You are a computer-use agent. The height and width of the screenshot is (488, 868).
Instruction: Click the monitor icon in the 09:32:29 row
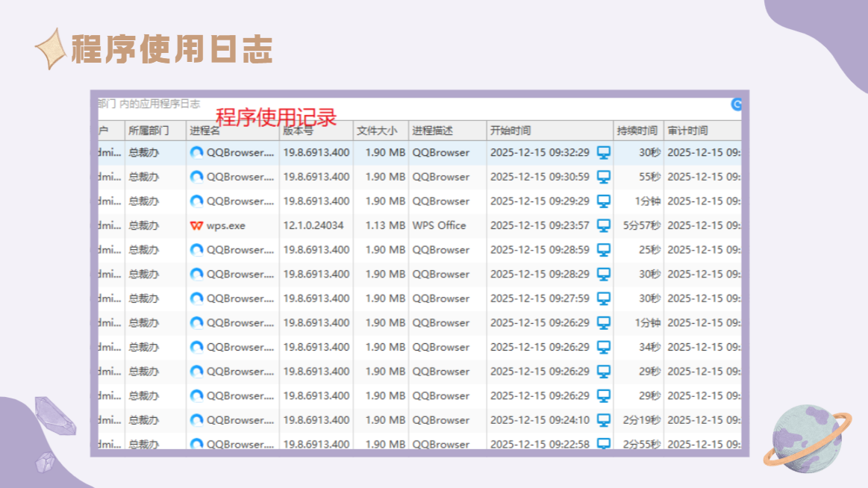(603, 153)
